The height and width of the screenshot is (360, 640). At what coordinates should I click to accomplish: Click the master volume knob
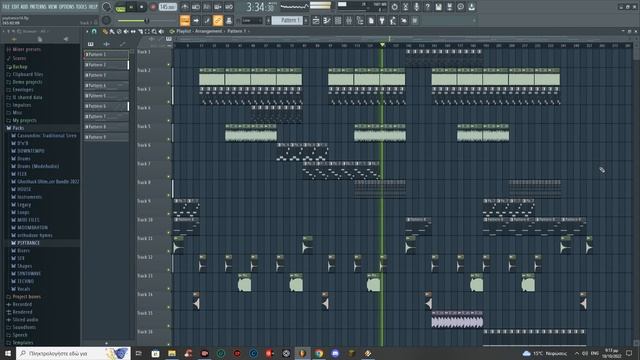(x=107, y=7)
